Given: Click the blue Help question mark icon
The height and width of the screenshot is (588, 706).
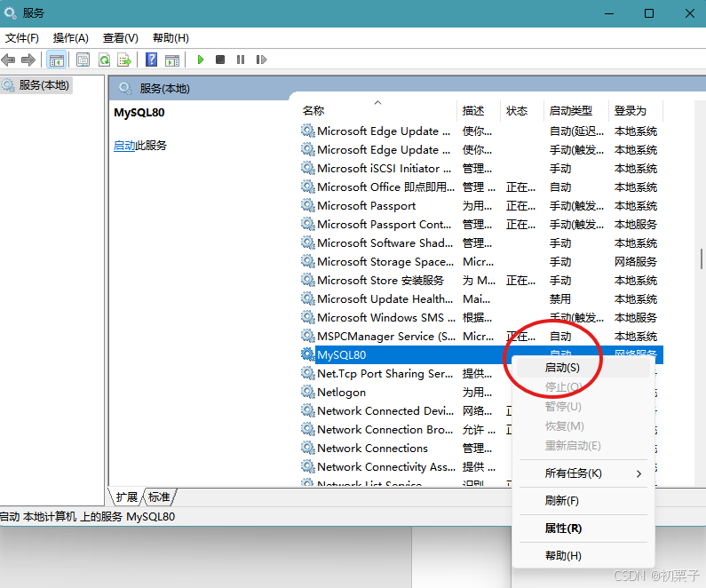Looking at the screenshot, I should click(152, 60).
